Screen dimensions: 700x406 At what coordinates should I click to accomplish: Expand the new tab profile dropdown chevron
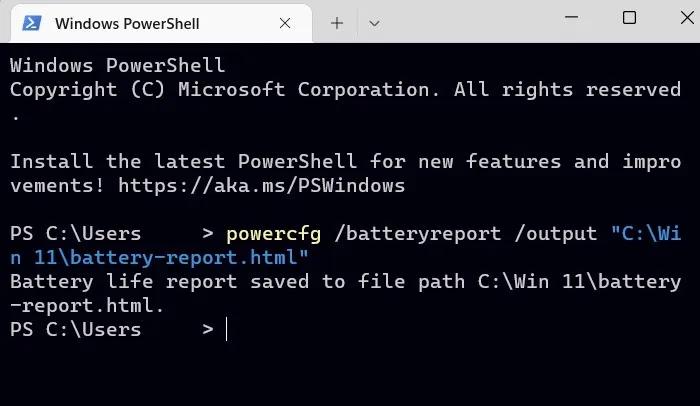374,22
